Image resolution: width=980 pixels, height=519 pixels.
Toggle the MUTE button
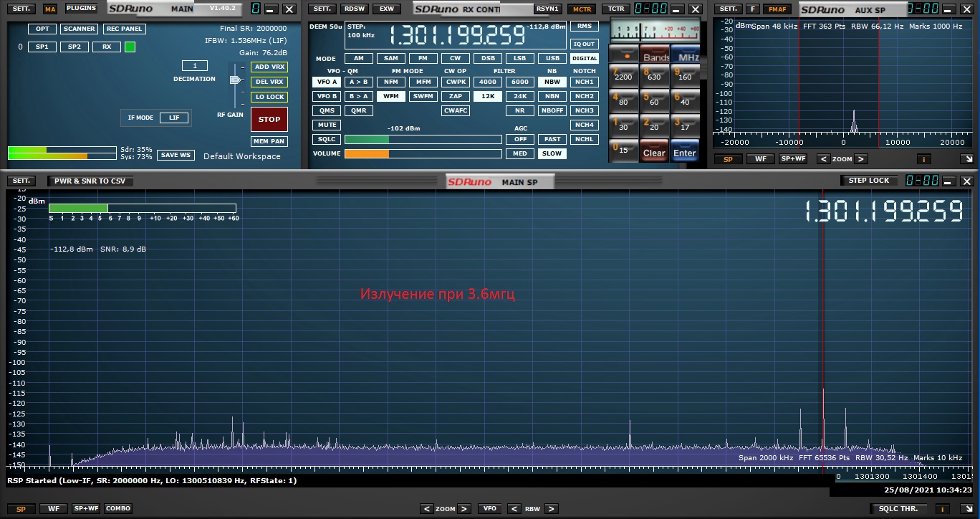pyautogui.click(x=327, y=125)
